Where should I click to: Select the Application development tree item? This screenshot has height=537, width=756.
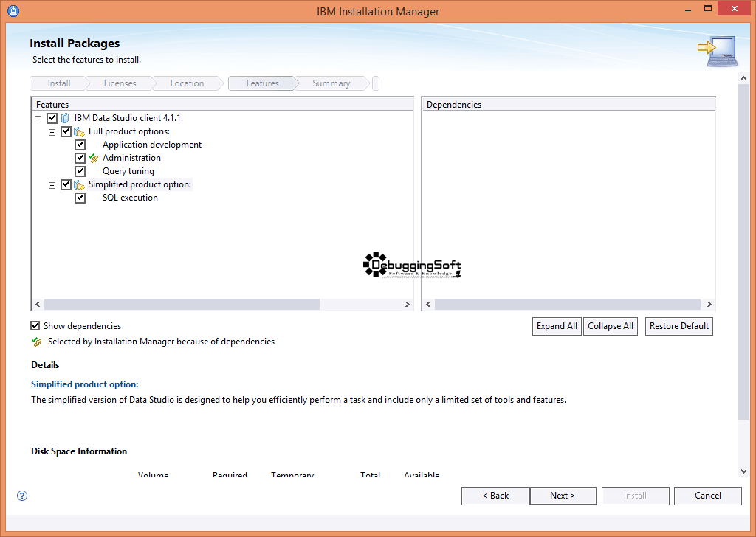pyautogui.click(x=152, y=145)
